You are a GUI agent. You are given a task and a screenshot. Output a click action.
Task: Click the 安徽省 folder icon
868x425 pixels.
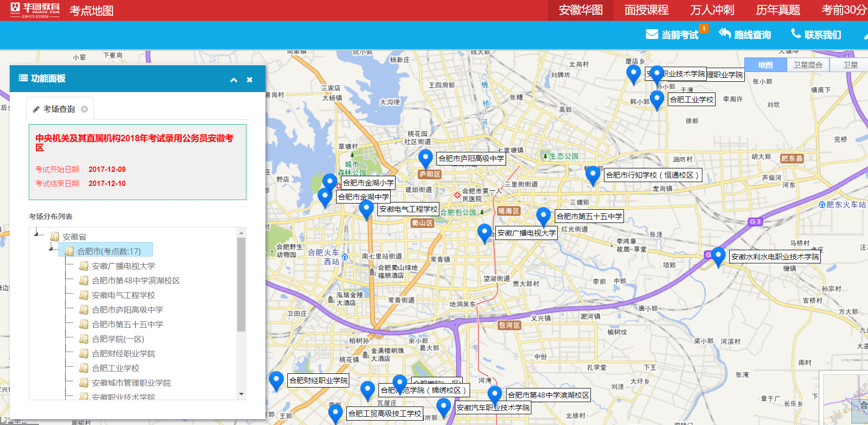pos(55,237)
